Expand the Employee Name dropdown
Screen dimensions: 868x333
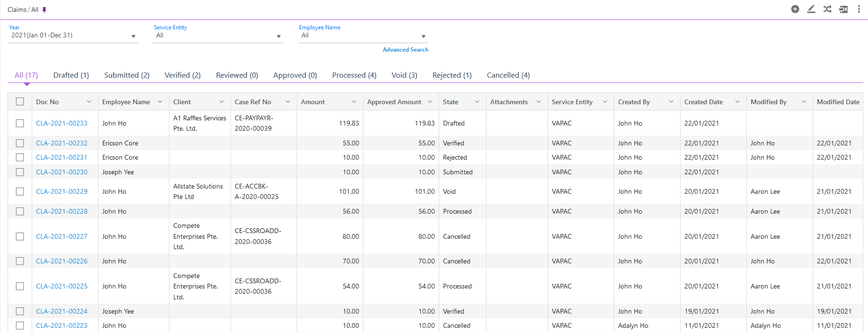424,36
